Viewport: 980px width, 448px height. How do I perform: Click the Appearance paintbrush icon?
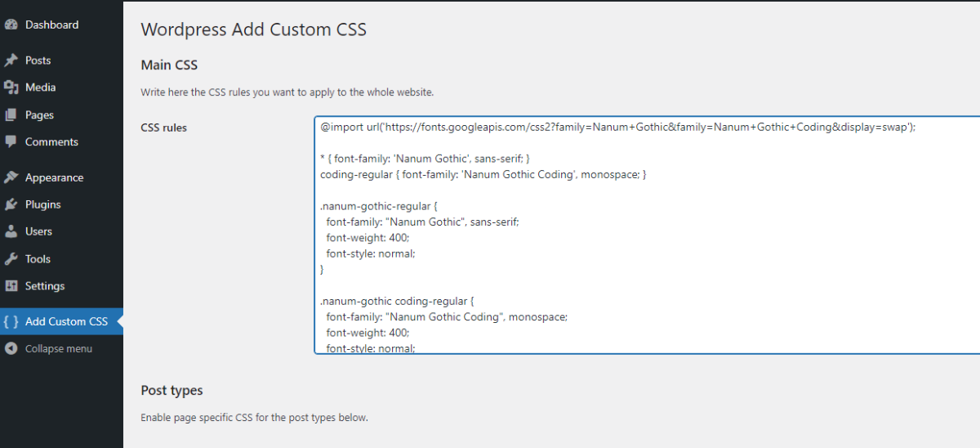click(11, 177)
